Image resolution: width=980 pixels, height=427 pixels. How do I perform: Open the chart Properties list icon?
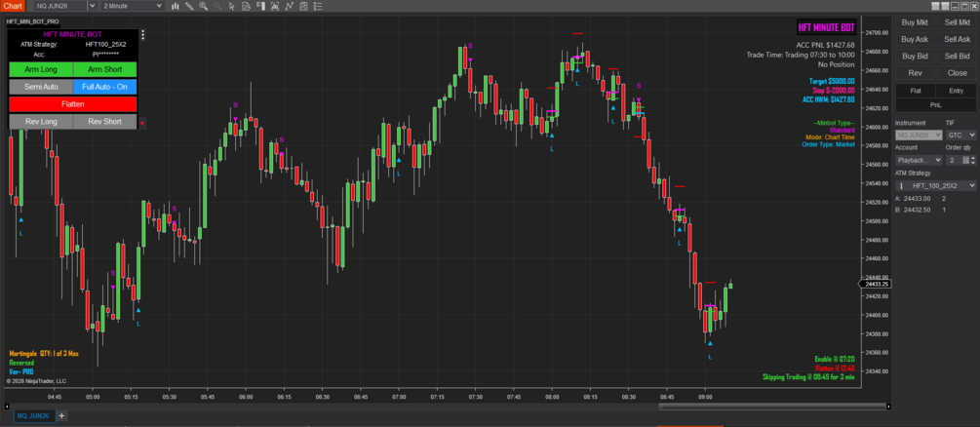pos(318,6)
